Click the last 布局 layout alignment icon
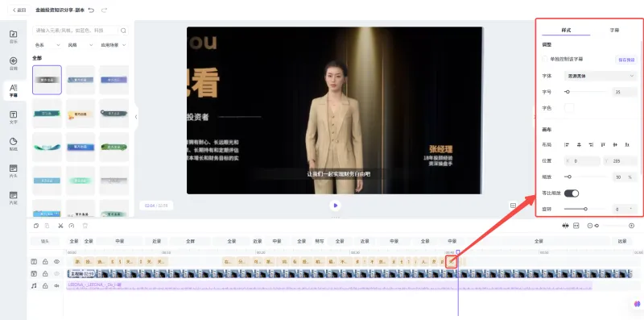644x320 pixels. (627, 145)
